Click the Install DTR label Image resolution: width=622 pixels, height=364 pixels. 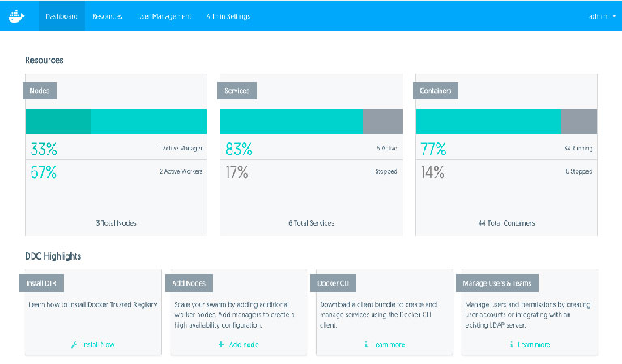41,283
